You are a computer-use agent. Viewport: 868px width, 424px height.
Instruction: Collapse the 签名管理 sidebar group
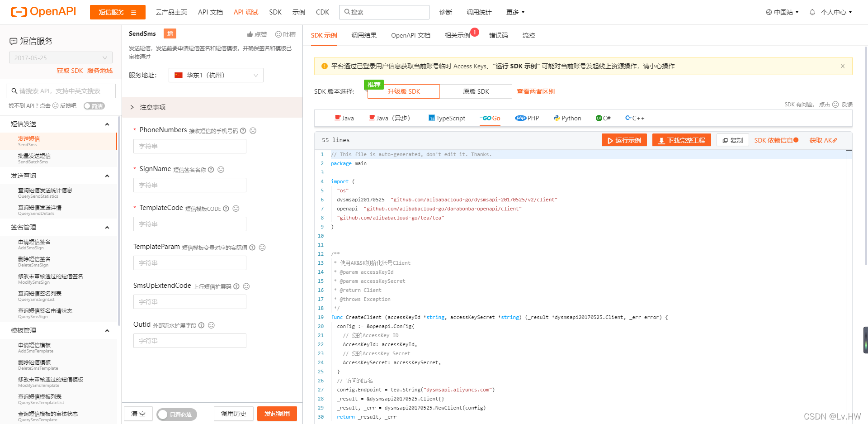pos(107,228)
